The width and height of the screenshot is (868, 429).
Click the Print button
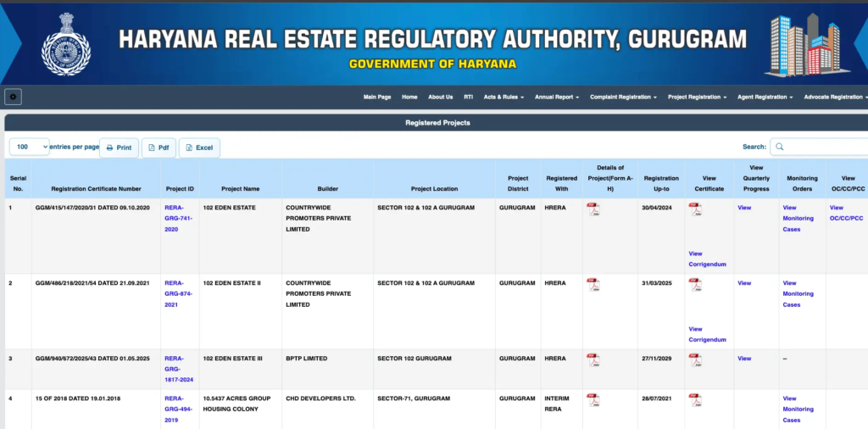119,148
